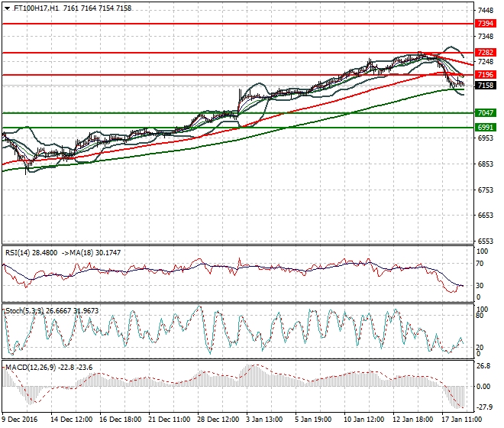Click the 6953 price scale value
The width and height of the screenshot is (504, 428).
click(486, 138)
